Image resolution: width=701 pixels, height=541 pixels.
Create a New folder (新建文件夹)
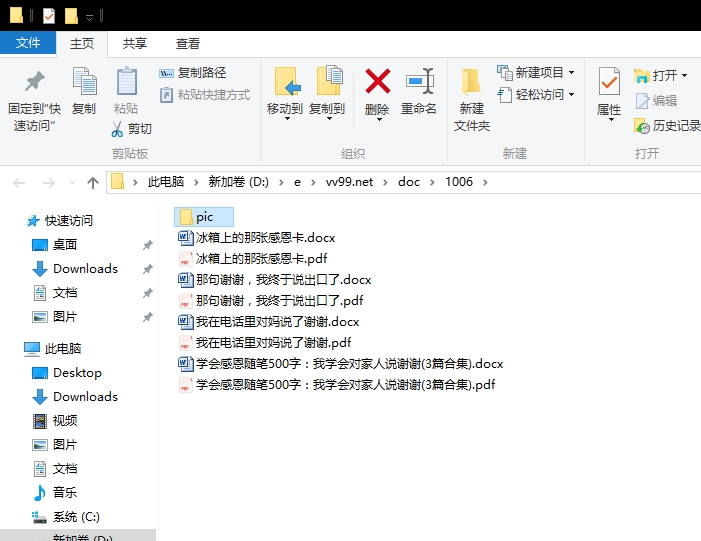pyautogui.click(x=472, y=100)
